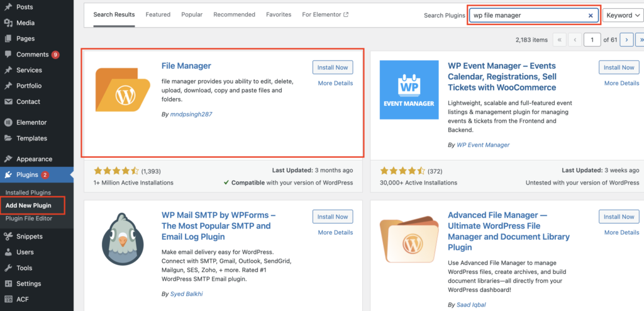Switch to the Search Results tab

pyautogui.click(x=114, y=14)
